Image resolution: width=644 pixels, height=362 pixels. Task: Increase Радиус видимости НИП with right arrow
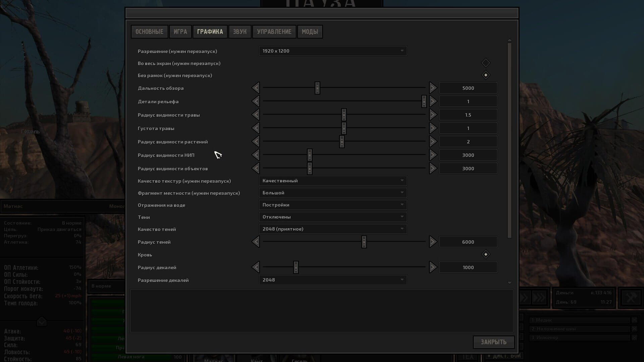click(x=433, y=155)
